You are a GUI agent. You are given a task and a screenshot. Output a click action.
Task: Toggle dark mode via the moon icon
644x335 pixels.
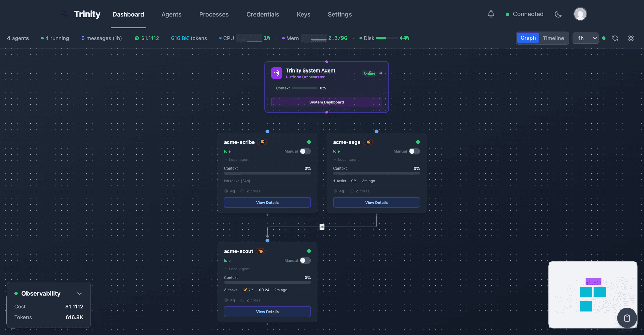pos(558,14)
